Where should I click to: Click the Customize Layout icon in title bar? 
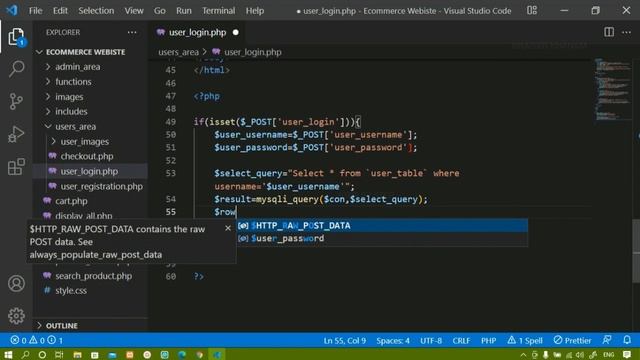coord(532,10)
